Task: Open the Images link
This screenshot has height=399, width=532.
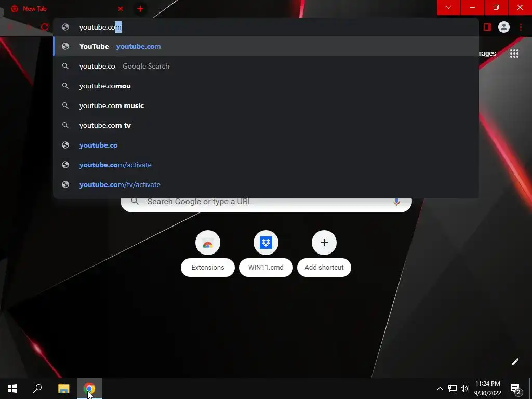Action: tap(487, 54)
